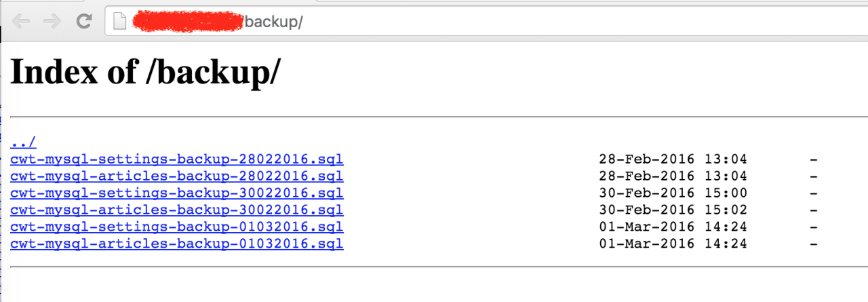Open cwt-mysql-settings-backup-28022016.sql
The image size is (868, 302).
point(177,160)
